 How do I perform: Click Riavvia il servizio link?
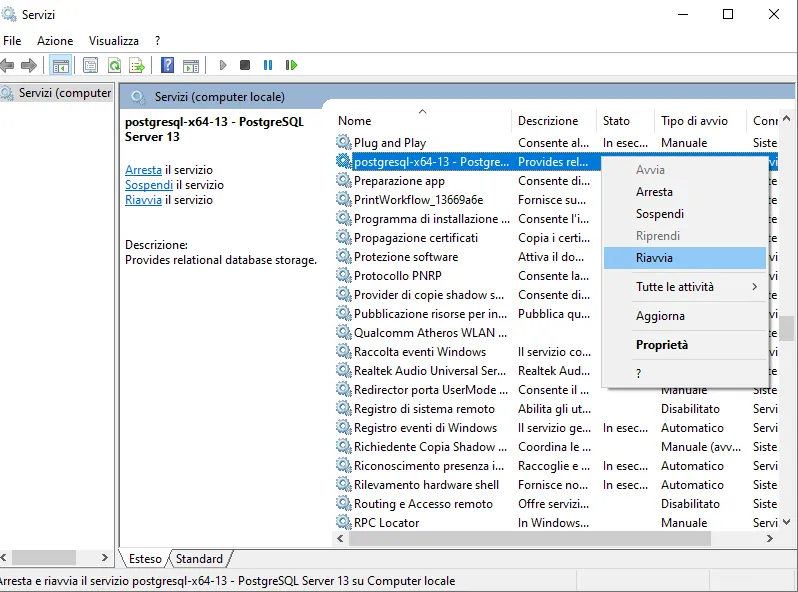coord(144,200)
